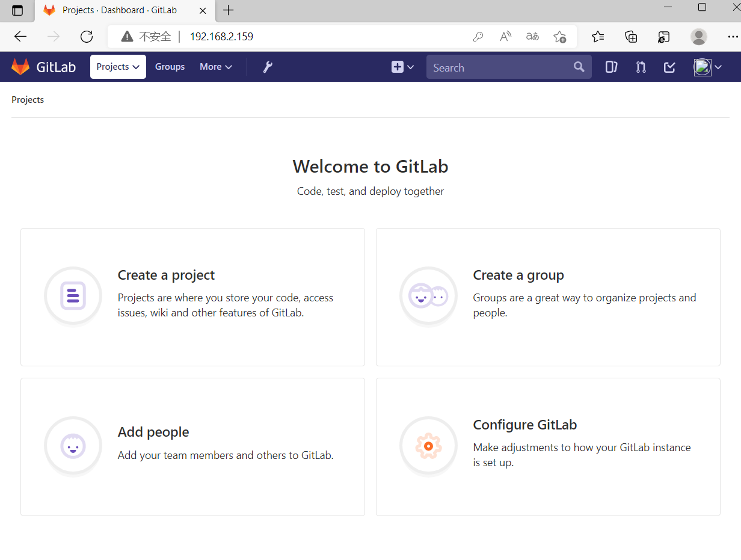
Task: Open the To-Do list checkmark icon
Action: pos(669,67)
